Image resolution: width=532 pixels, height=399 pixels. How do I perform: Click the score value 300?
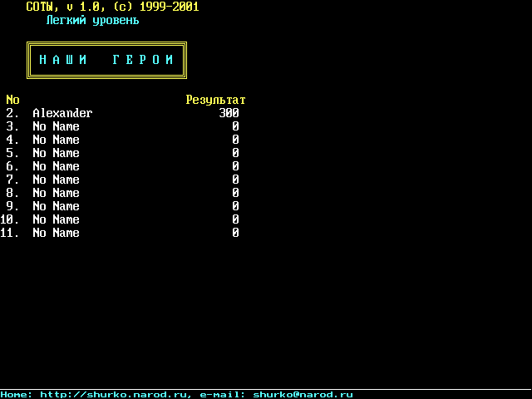(x=229, y=113)
